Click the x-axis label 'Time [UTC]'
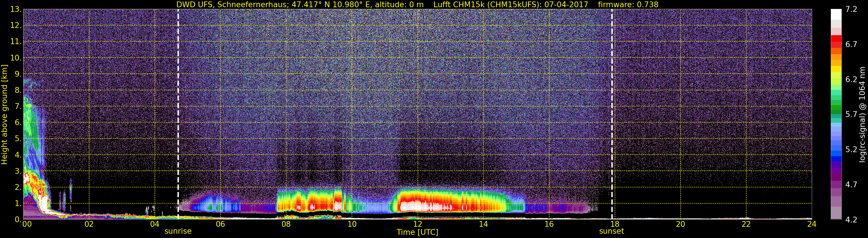The image size is (868, 238). pos(417,232)
